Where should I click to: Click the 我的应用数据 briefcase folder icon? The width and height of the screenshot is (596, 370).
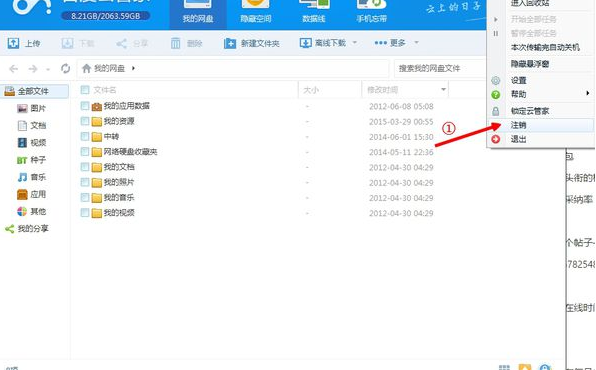97,106
